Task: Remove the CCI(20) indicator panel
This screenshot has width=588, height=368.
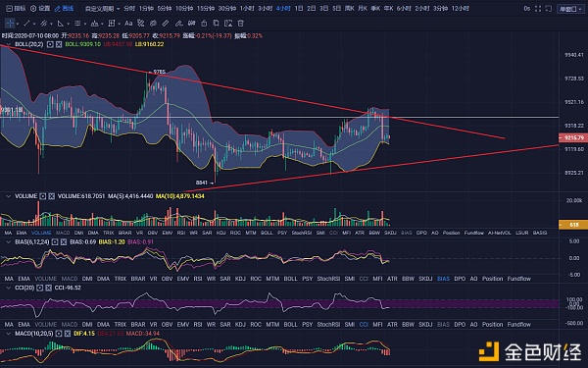Action: pyautogui.click(x=48, y=288)
